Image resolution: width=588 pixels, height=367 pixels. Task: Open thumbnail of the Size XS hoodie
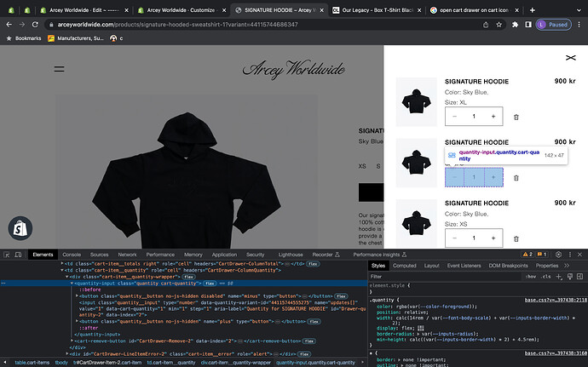pyautogui.click(x=416, y=223)
